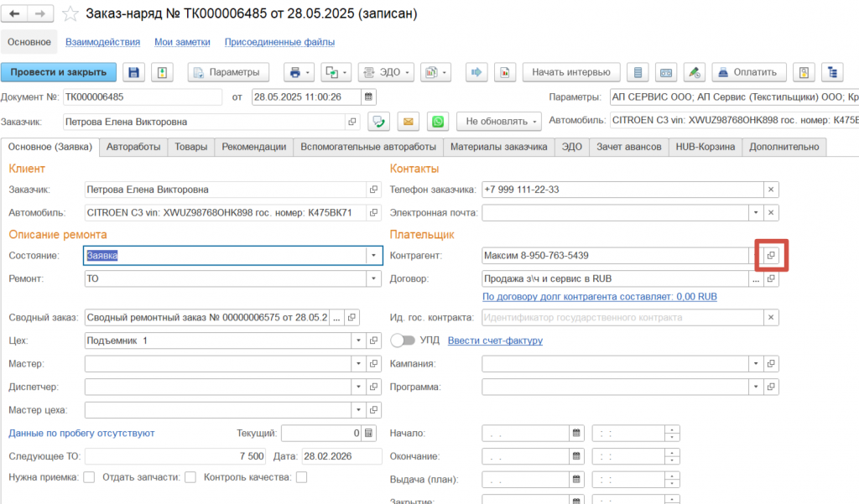Open the calendar picker for document date
Screen dimensions: 859x504
[367, 96]
